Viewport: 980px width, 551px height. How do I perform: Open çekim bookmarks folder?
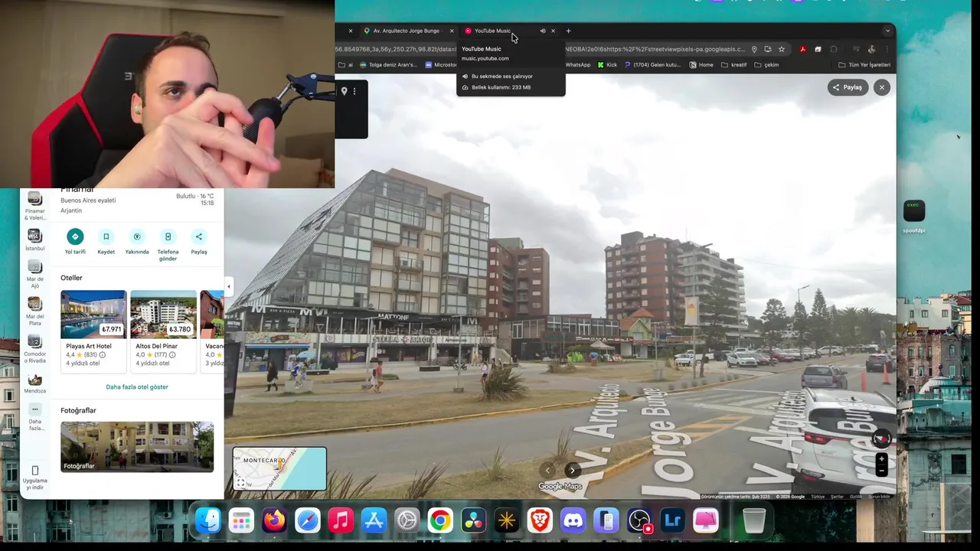(x=766, y=65)
